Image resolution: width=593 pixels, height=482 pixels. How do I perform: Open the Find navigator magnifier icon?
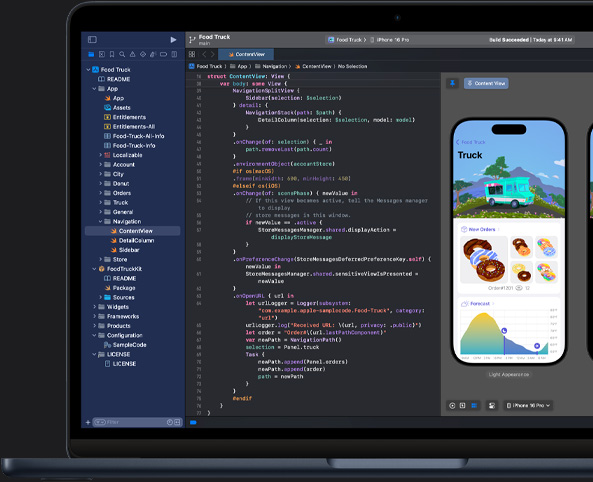pyautogui.click(x=122, y=54)
